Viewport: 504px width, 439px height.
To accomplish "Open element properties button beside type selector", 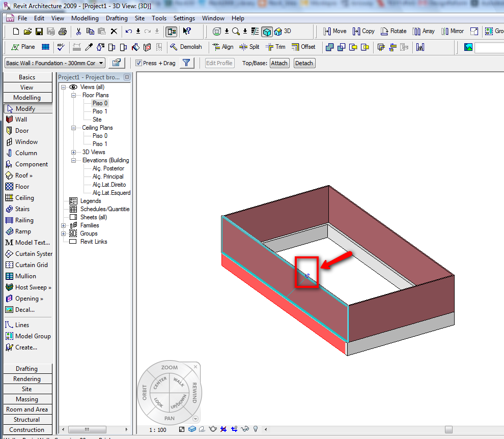I will coord(117,63).
